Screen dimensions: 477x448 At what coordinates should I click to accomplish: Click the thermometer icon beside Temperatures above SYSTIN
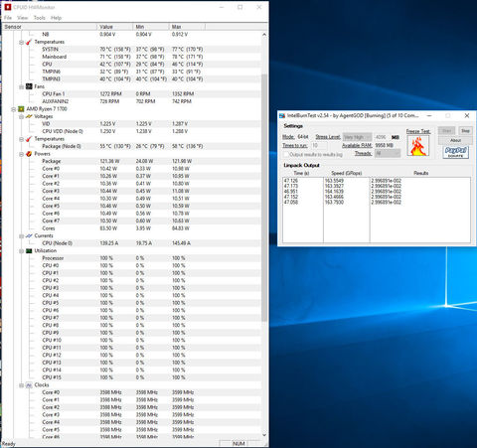coord(29,42)
